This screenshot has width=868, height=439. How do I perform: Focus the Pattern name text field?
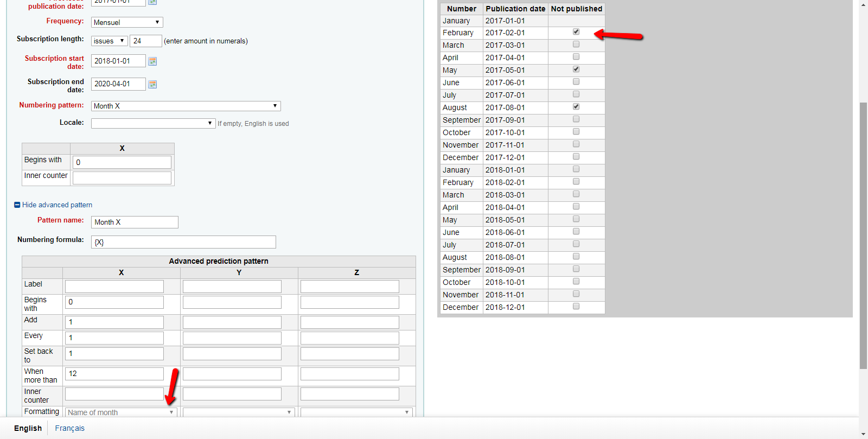click(135, 222)
